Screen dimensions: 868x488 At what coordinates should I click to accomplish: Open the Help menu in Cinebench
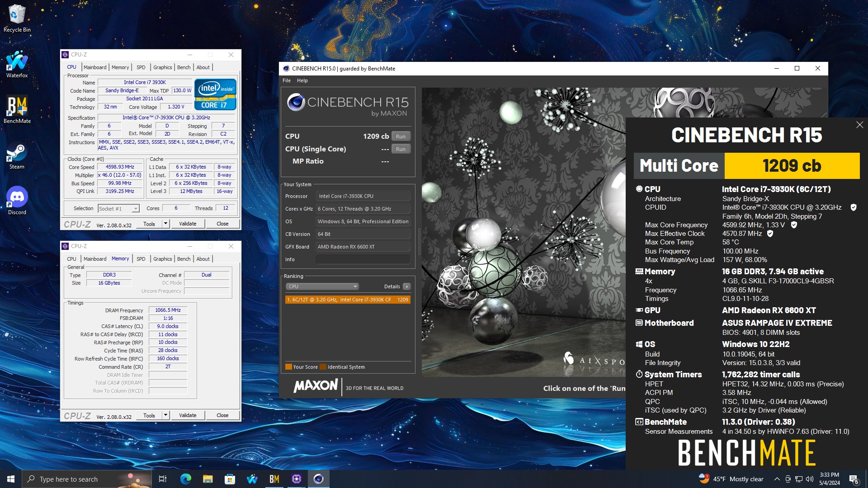(302, 80)
